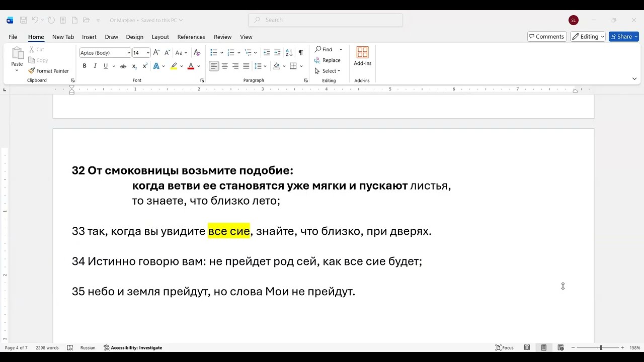644x362 pixels.
Task: Click the Align Right icon
Action: (x=235, y=66)
